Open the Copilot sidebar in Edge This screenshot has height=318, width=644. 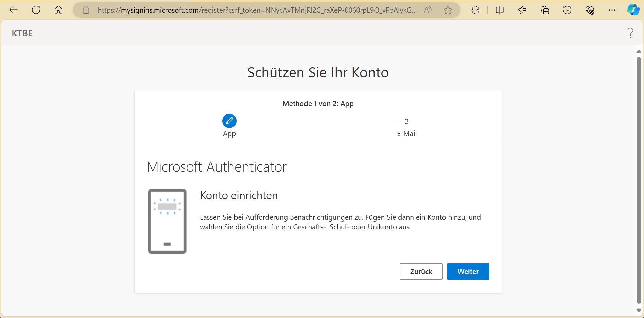pos(633,10)
